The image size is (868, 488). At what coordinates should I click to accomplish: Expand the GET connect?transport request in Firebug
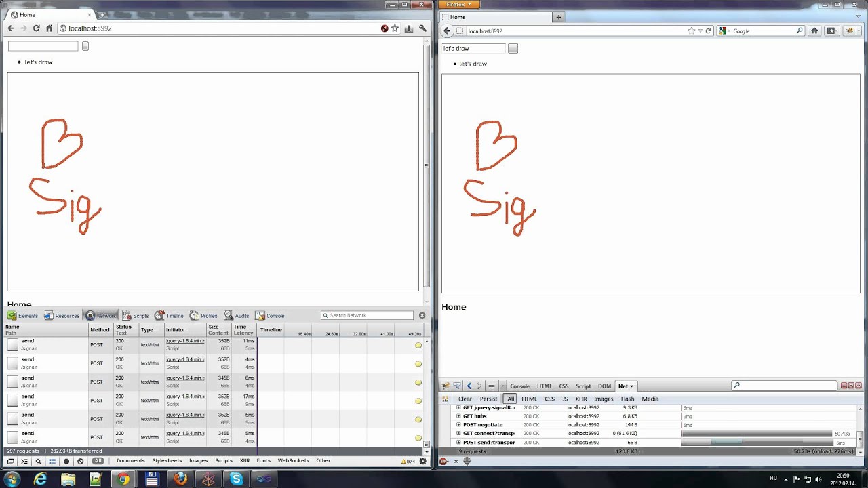click(x=458, y=434)
